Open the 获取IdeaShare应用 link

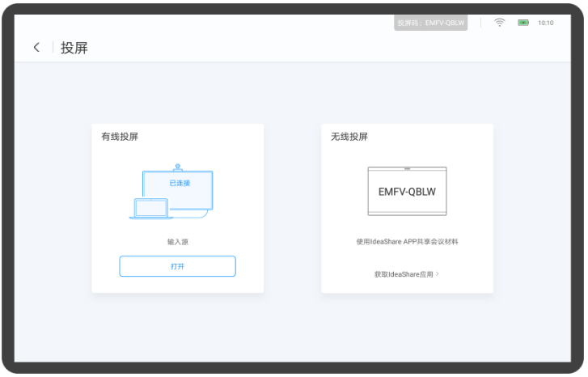pyautogui.click(x=404, y=274)
